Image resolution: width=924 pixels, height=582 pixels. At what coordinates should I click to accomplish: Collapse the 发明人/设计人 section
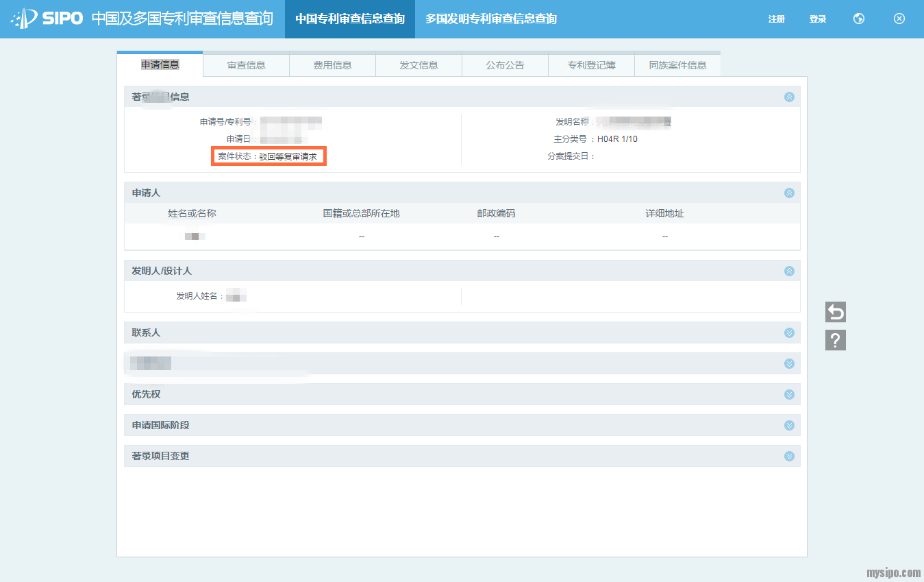[789, 271]
